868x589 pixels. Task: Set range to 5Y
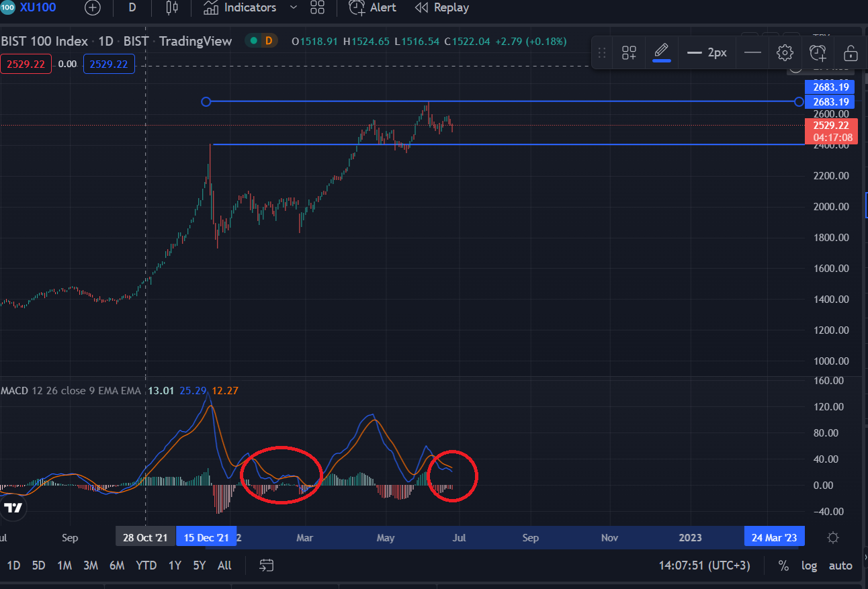coord(200,565)
